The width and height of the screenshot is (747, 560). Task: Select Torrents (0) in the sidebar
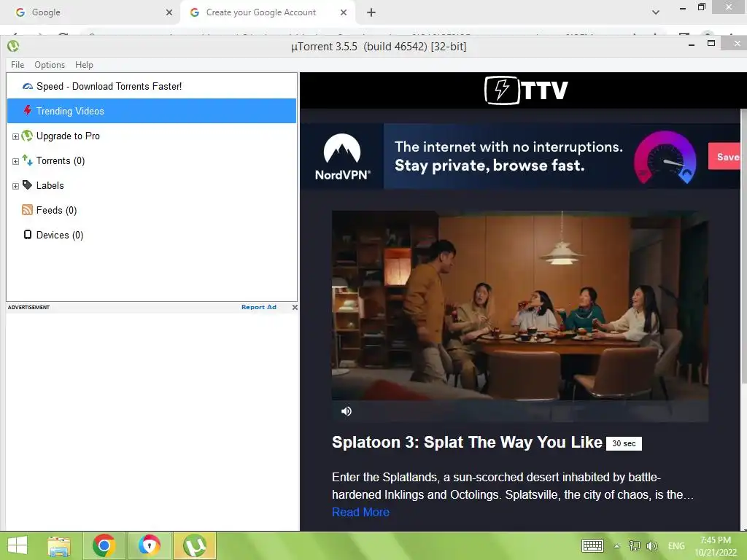[61, 161]
